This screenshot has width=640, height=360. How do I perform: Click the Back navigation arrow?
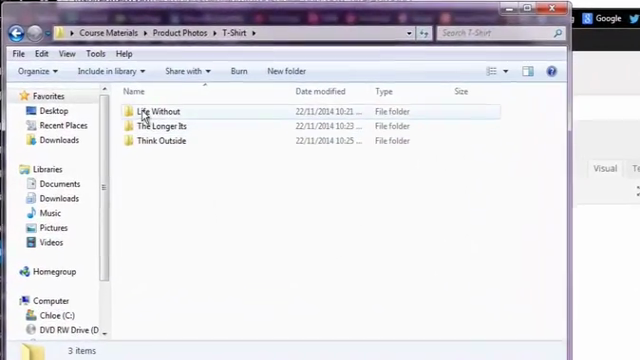tap(16, 33)
